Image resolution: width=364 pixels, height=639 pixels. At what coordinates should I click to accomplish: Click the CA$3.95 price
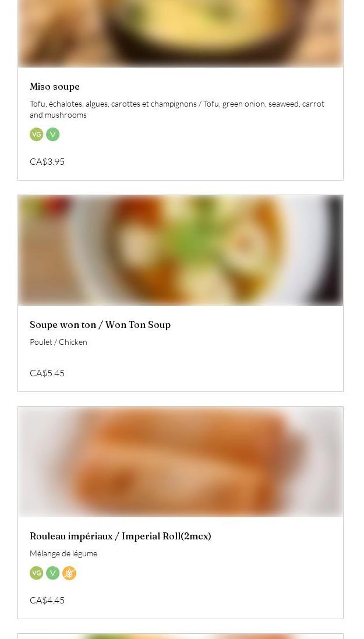[x=47, y=162]
